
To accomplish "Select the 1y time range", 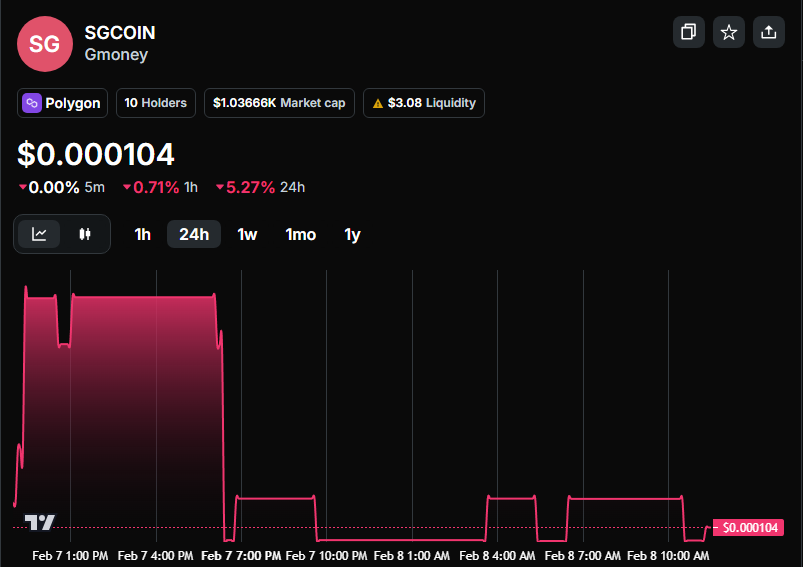I will 352,235.
